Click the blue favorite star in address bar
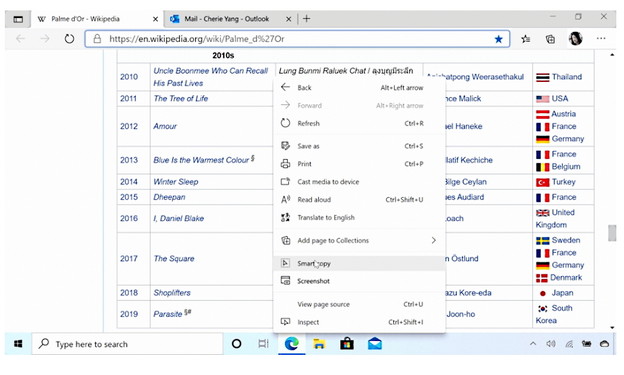 point(498,39)
